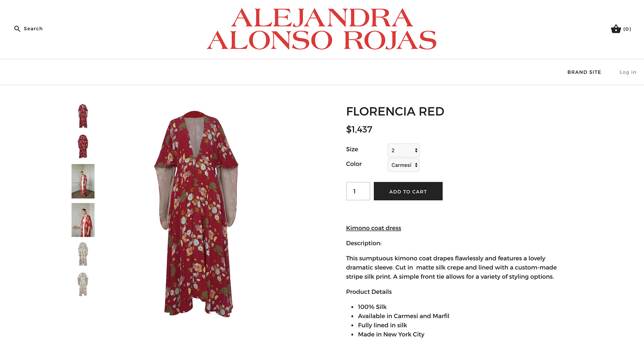This screenshot has height=341, width=644.
Task: Open the Color dropdown showing Carmesí
Action: 404,165
